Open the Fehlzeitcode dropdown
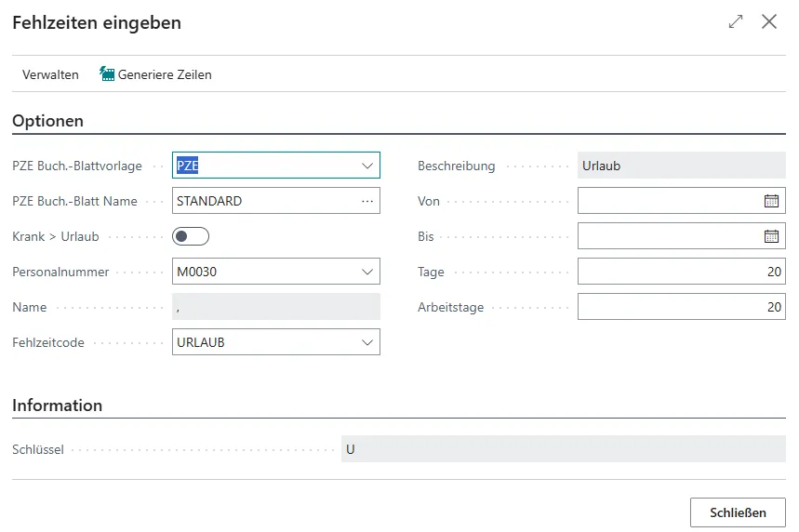This screenshot has height=532, width=799. [366, 342]
